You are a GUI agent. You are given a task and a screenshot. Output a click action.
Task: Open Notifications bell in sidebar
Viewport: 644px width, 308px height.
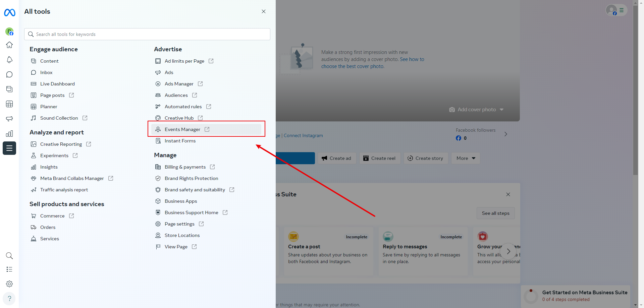click(9, 60)
